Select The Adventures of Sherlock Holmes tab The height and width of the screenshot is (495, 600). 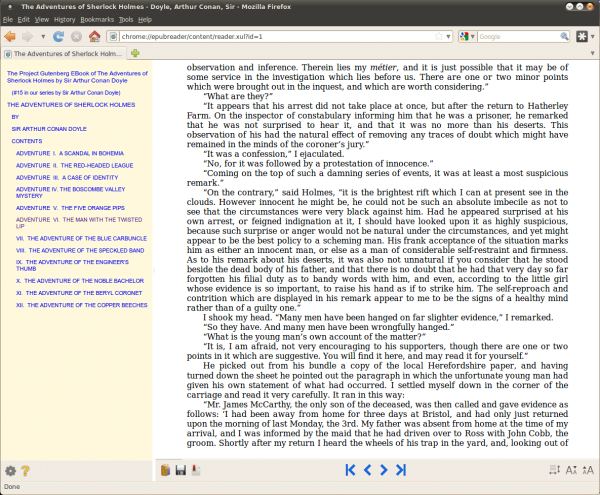(64, 54)
